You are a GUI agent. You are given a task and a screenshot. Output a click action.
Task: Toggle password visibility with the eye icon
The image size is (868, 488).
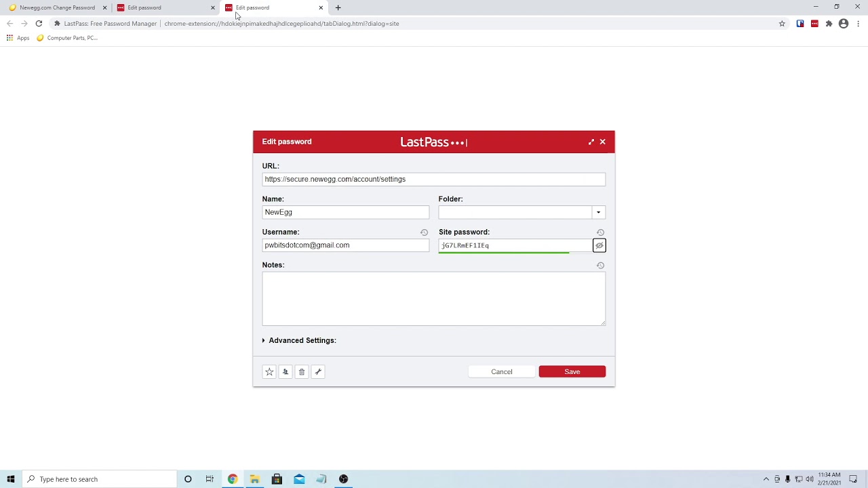599,245
